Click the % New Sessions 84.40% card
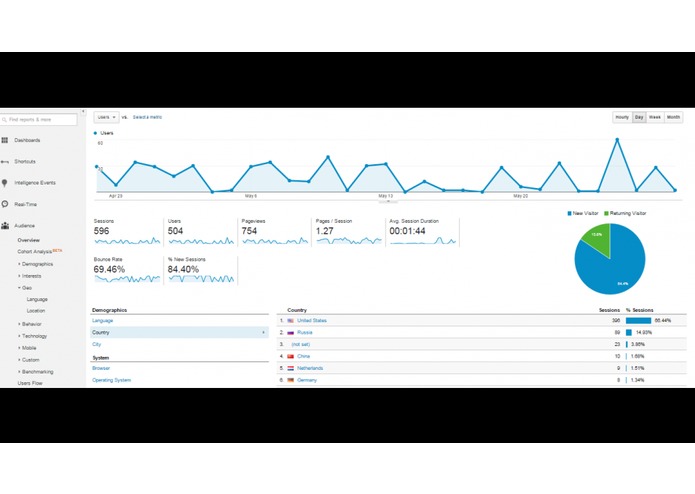 point(201,270)
